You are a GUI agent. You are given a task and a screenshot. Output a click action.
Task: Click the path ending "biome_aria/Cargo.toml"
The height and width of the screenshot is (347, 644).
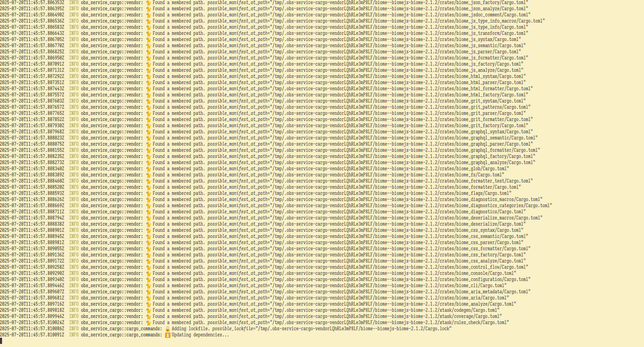(389, 298)
